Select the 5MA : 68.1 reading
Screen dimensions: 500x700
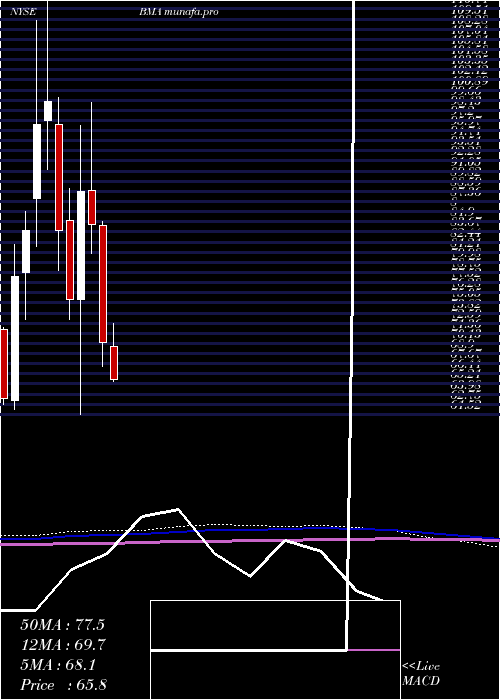coord(58,665)
